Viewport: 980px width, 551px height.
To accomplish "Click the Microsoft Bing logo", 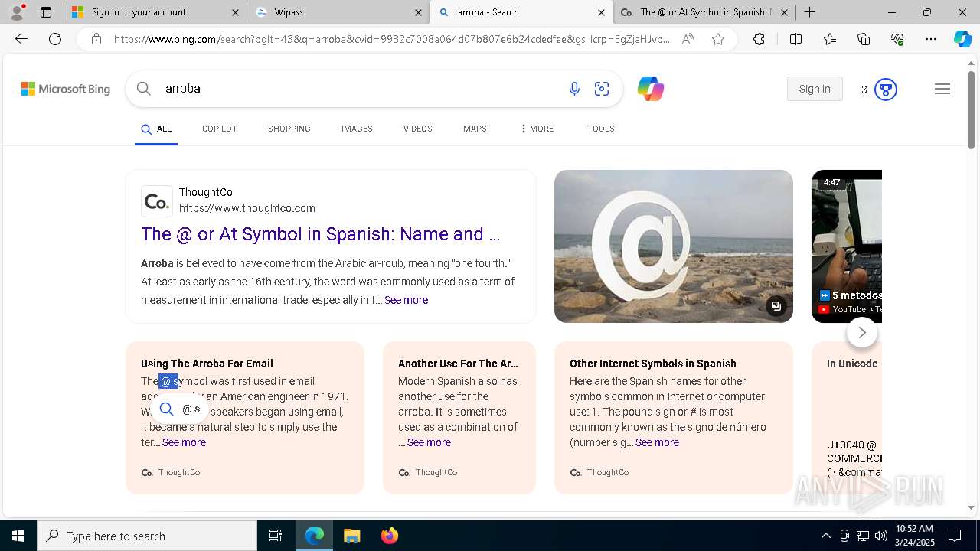I will tap(66, 89).
